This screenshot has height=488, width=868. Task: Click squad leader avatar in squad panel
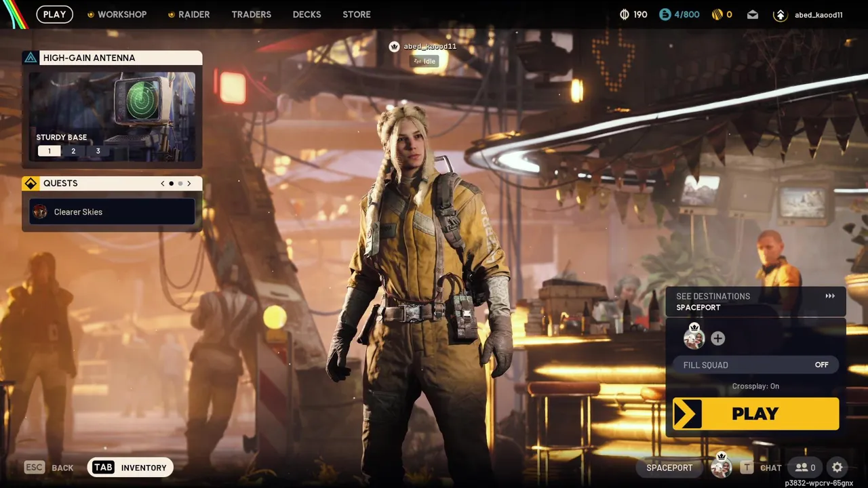coord(694,338)
